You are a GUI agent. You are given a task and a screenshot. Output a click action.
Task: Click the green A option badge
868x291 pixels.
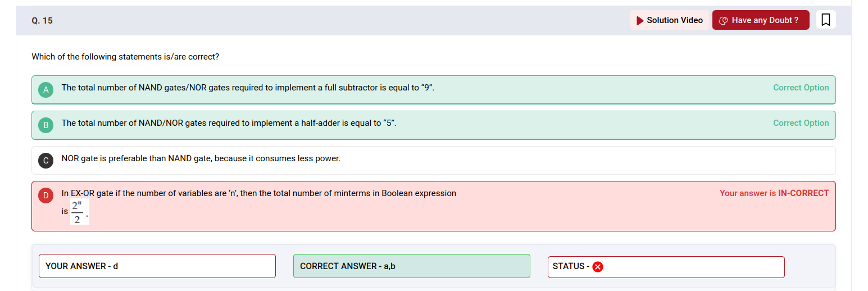pyautogui.click(x=46, y=90)
